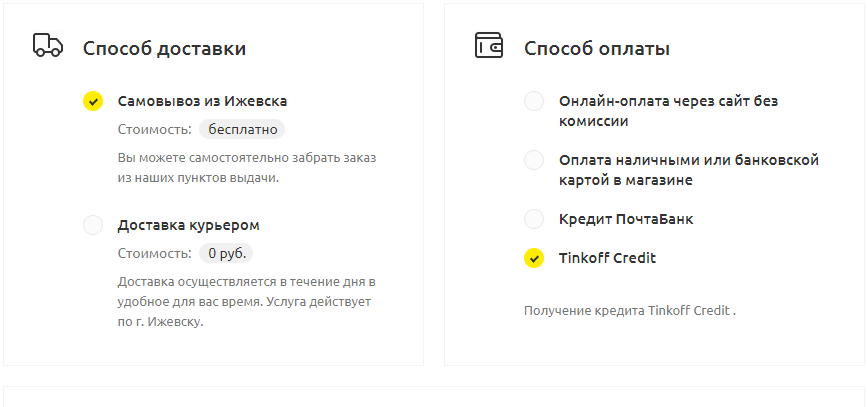Click the Самовывоз из Ижевска label

202,101
